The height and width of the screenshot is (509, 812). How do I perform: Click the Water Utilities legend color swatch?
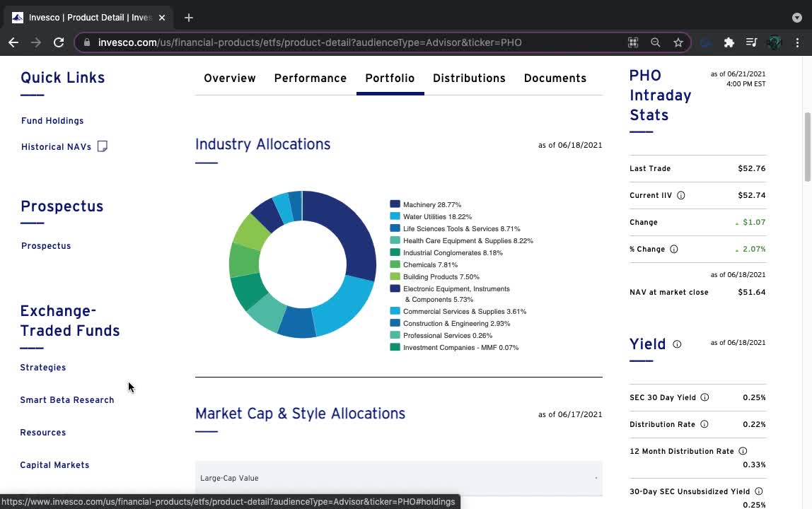(395, 216)
